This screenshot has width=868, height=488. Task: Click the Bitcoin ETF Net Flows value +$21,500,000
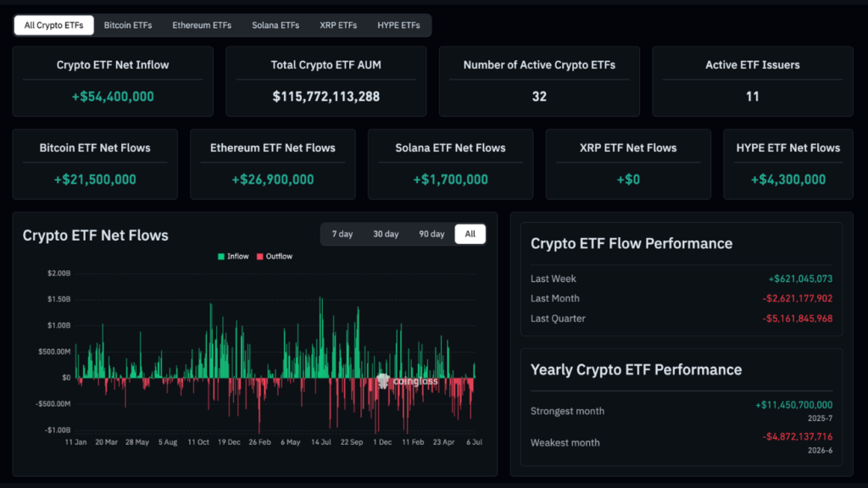coord(95,180)
